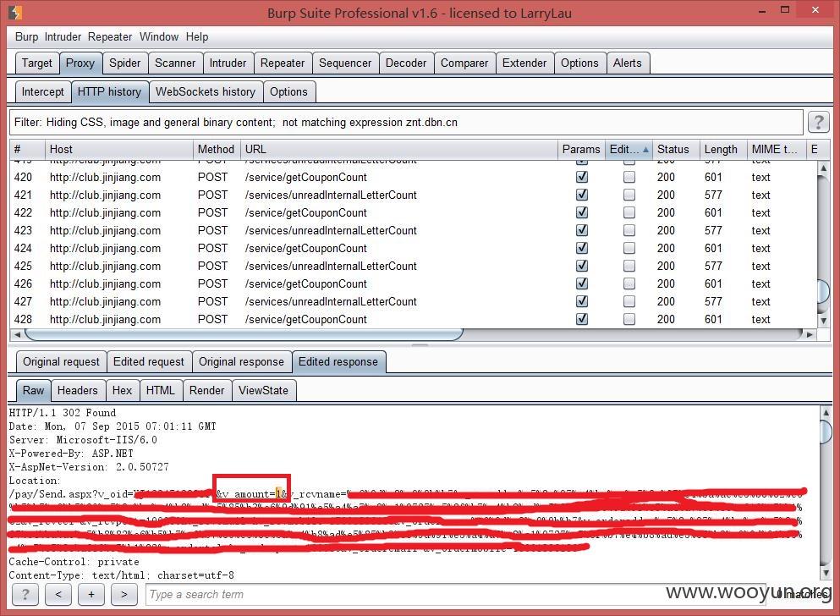Switch to the Sequencer tab
The image size is (840, 616).
coord(345,63)
